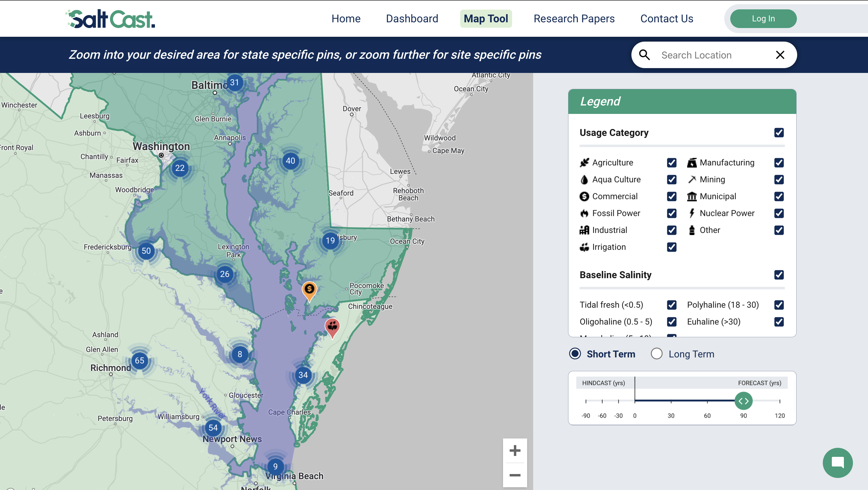This screenshot has height=490, width=868.
Task: Toggle the Nuclear Power checkbox
Action: pyautogui.click(x=779, y=213)
